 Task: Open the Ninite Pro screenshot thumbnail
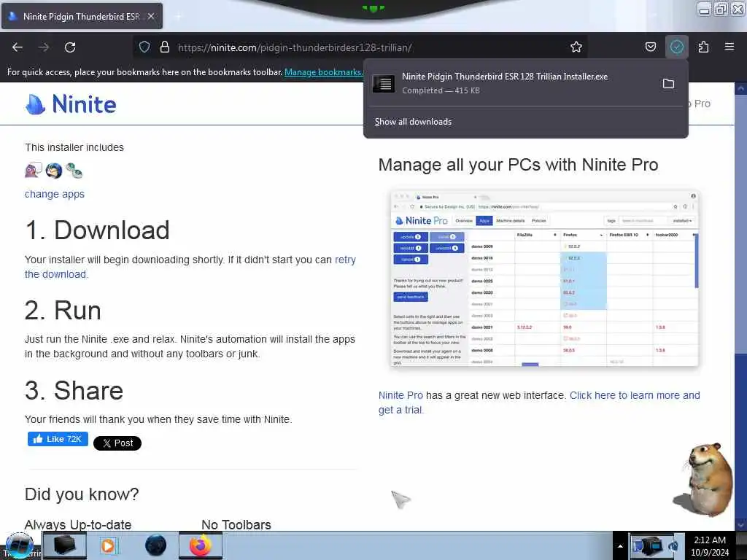pyautogui.click(x=544, y=279)
